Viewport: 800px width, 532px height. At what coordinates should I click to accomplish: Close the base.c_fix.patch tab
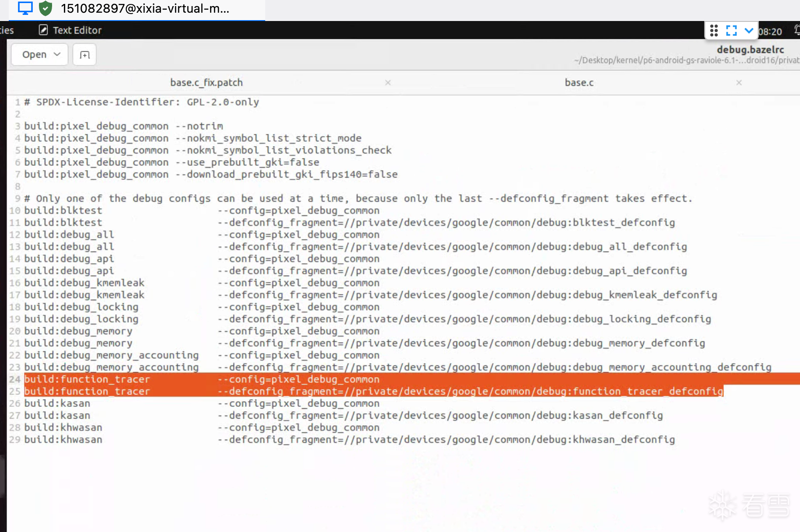pos(388,83)
